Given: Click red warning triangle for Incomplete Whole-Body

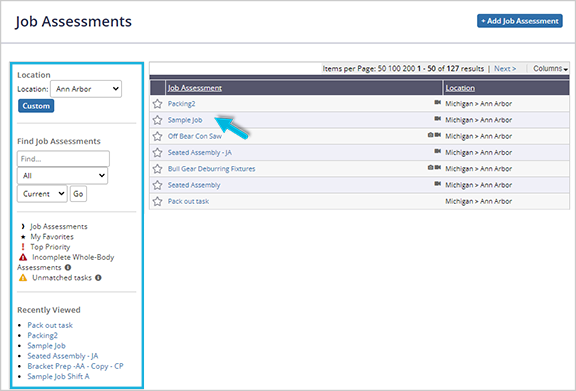Looking at the screenshot, I should (x=23, y=257).
